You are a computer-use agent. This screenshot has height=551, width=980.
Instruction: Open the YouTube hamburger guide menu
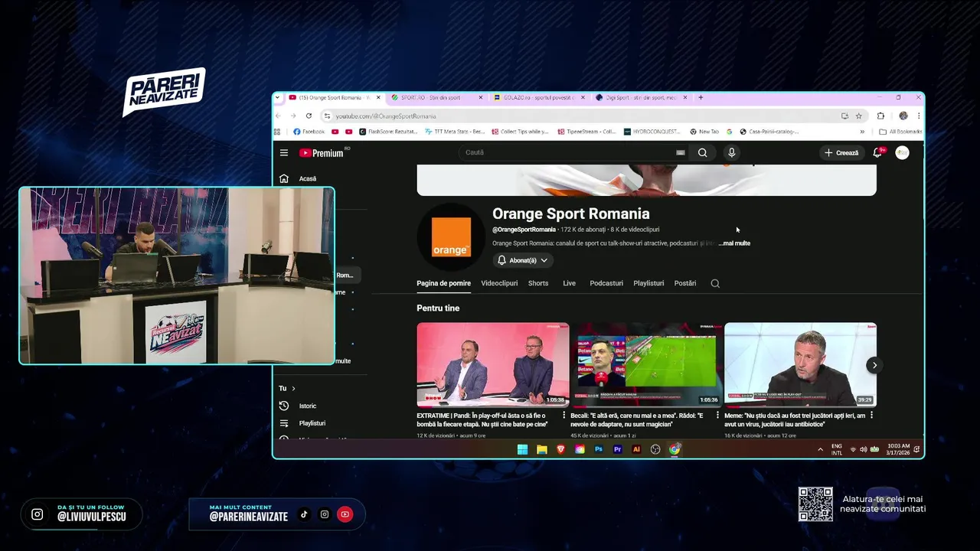click(x=284, y=153)
